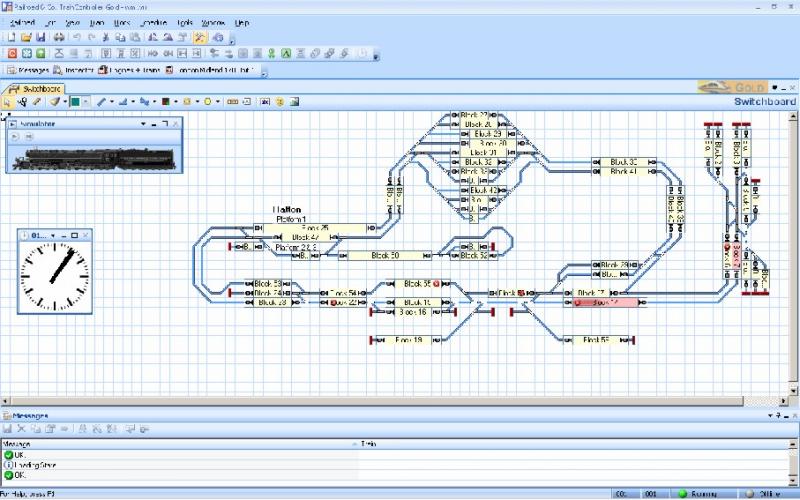Toggle the red signal on Block 35
This screenshot has height=500, width=800.
coord(437,284)
